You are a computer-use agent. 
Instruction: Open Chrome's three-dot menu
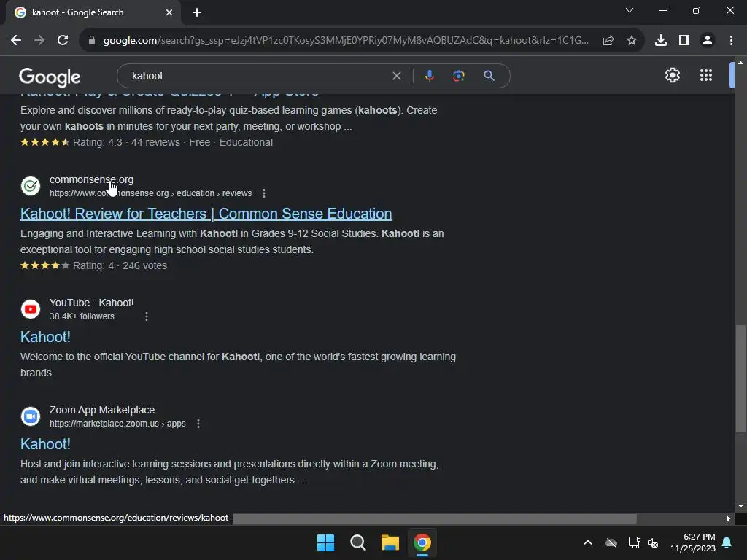coord(731,41)
